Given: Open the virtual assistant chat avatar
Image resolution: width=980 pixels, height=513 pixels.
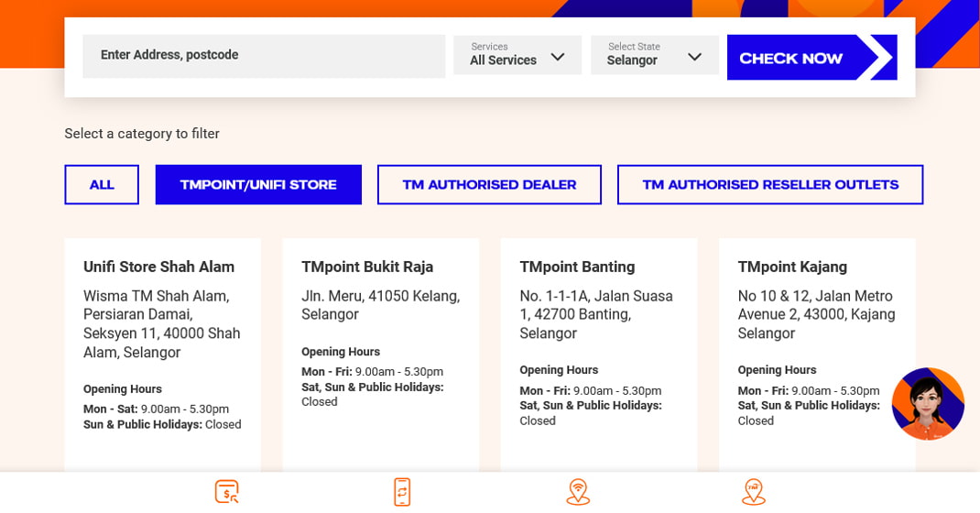Looking at the screenshot, I should click(928, 404).
